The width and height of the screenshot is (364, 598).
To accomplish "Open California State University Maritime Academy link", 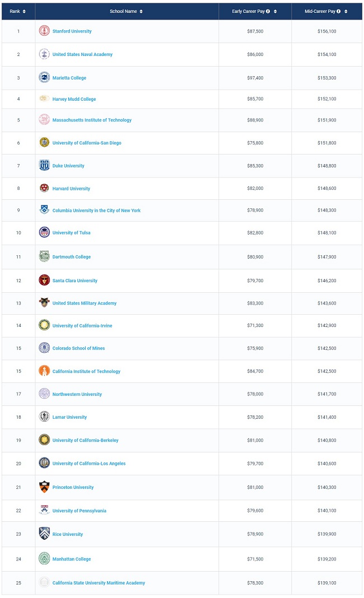I will [99, 583].
